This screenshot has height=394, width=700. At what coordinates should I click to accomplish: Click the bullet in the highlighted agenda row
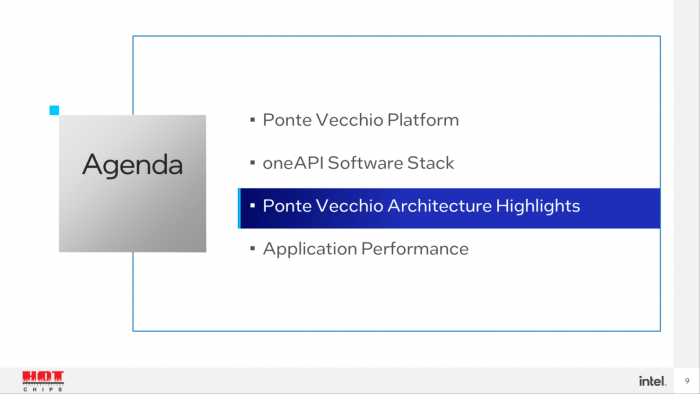pyautogui.click(x=253, y=206)
